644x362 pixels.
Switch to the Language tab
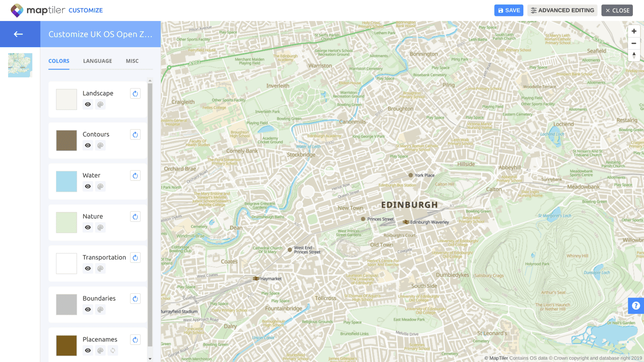coord(97,61)
